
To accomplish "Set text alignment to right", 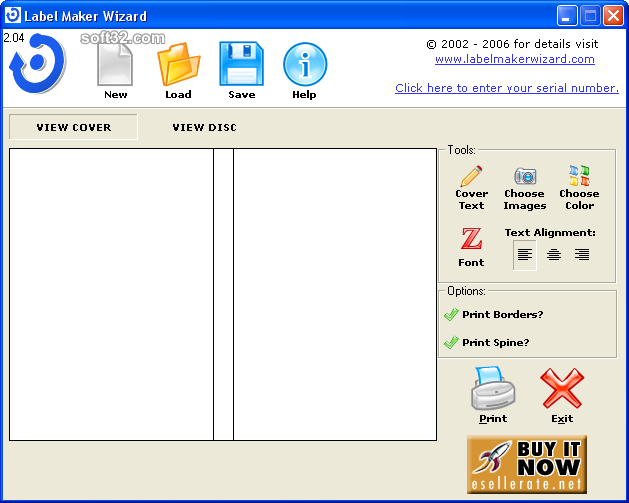I will click(582, 254).
